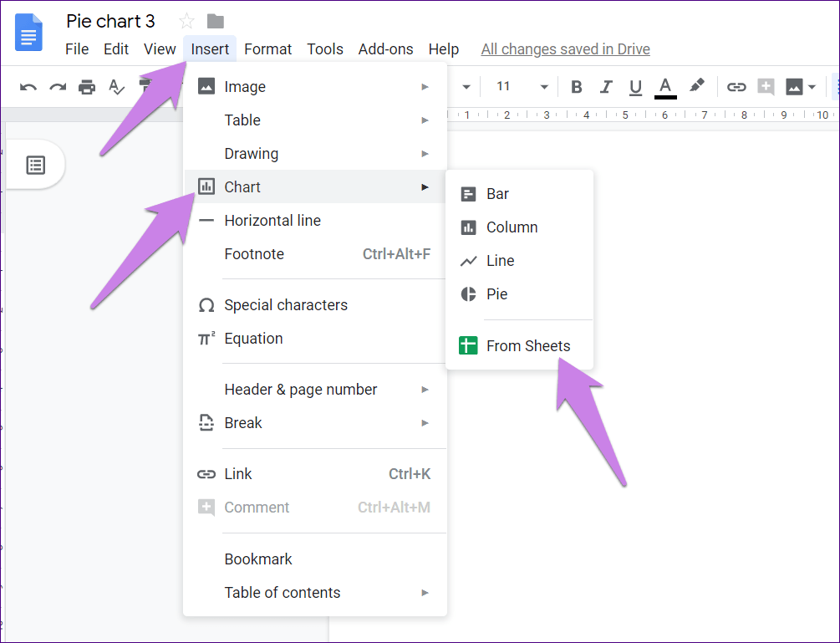This screenshot has height=643, width=840.
Task: Click the insert link toolbar icon
Action: pos(736,87)
